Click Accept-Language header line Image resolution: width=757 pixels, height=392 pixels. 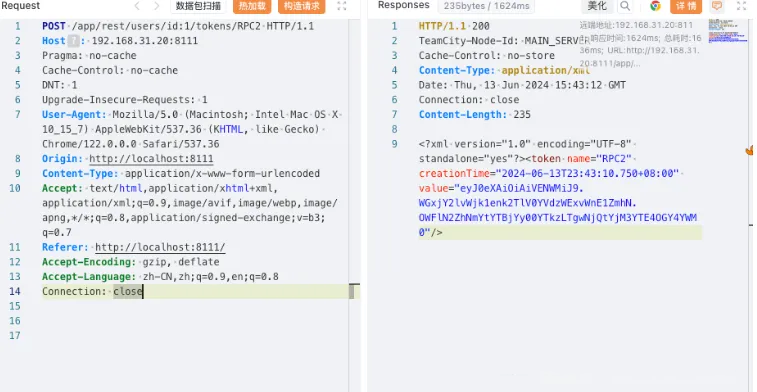tap(160, 277)
